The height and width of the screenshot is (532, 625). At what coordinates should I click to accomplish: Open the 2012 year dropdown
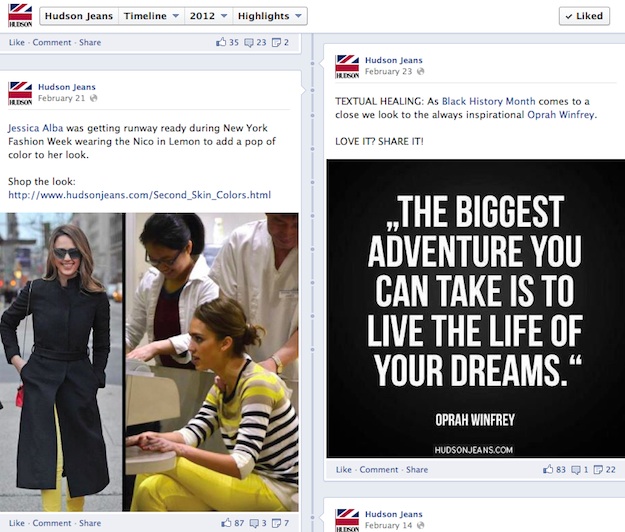coord(208,16)
